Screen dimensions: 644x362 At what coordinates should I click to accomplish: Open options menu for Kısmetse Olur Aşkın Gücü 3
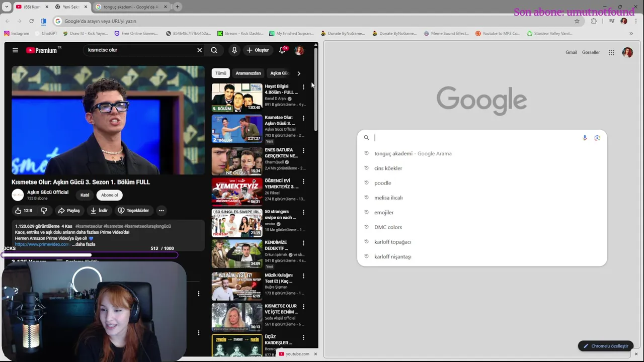point(303,118)
